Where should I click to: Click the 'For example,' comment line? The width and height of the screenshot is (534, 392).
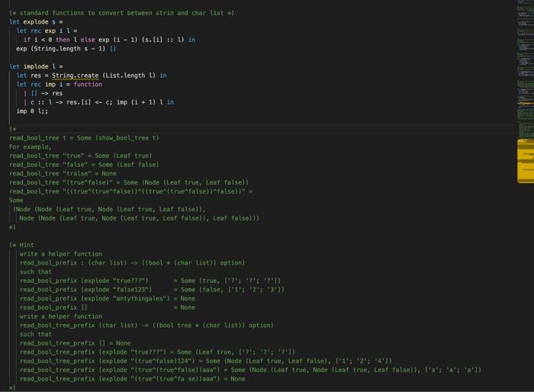31,146
